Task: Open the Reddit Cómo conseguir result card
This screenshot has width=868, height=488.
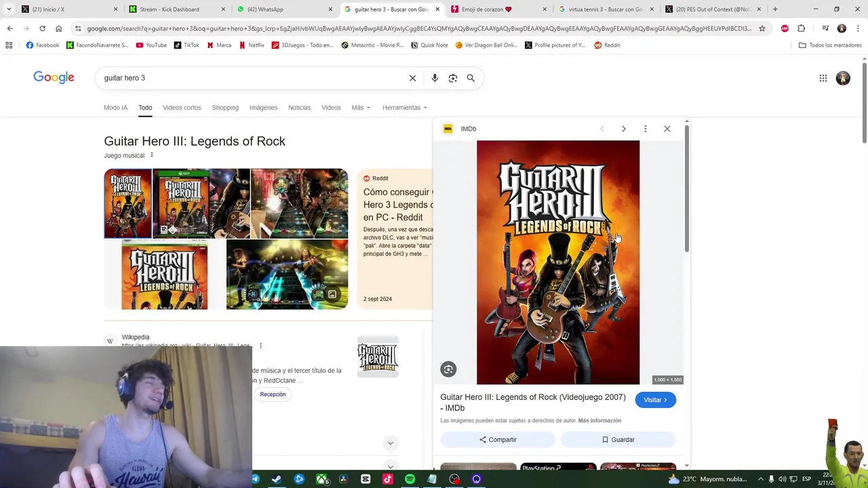Action: [x=395, y=239]
